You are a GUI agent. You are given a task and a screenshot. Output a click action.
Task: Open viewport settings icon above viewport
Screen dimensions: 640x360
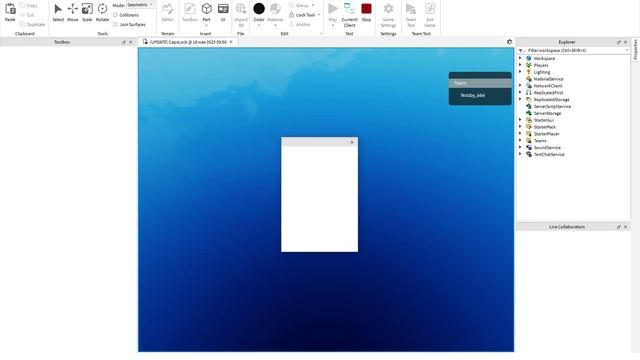pyautogui.click(x=509, y=42)
